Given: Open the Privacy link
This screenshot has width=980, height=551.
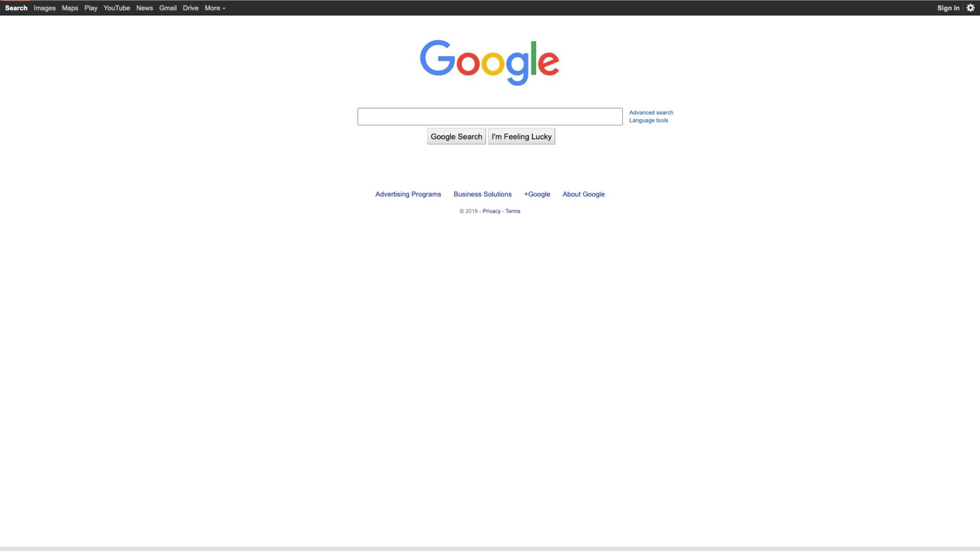Looking at the screenshot, I should coord(491,211).
